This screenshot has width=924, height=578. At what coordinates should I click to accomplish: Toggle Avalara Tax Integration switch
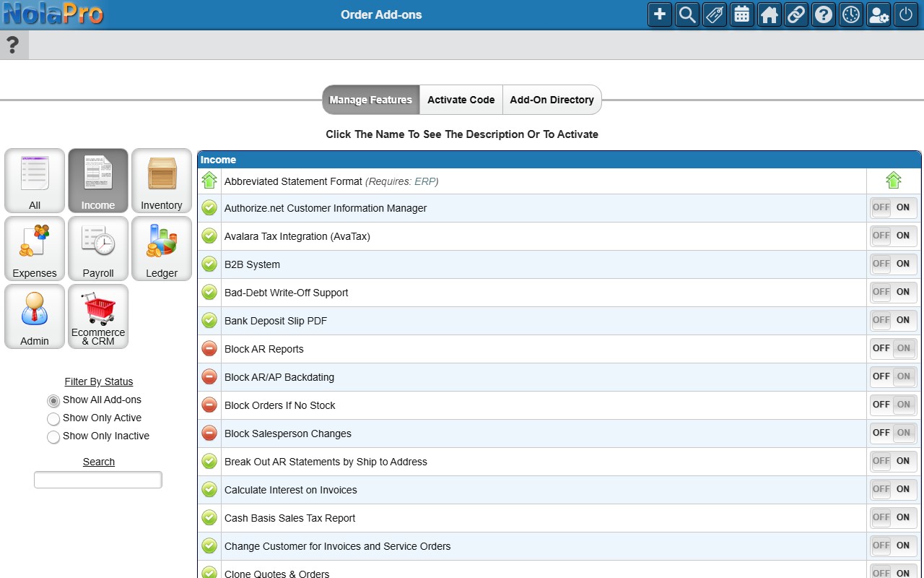[894, 236]
